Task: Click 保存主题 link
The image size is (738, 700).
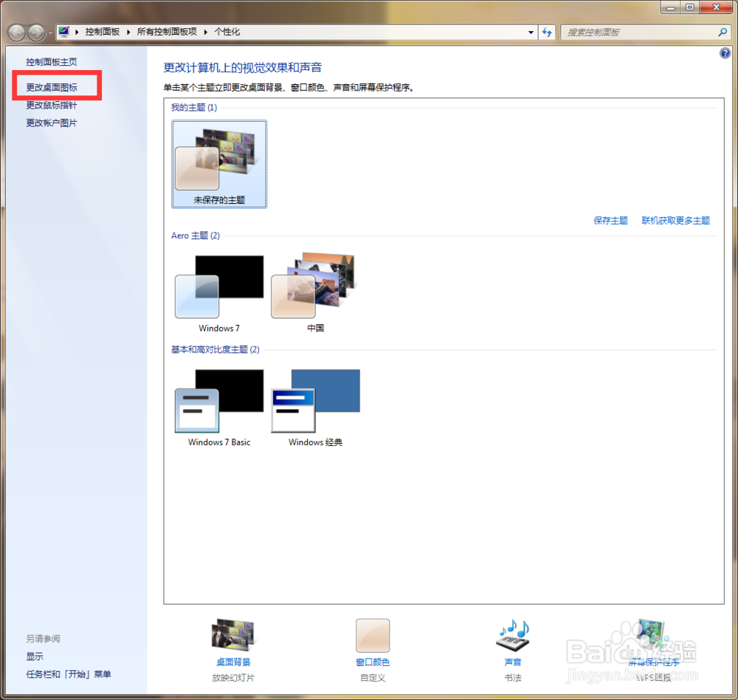Action: pos(610,221)
